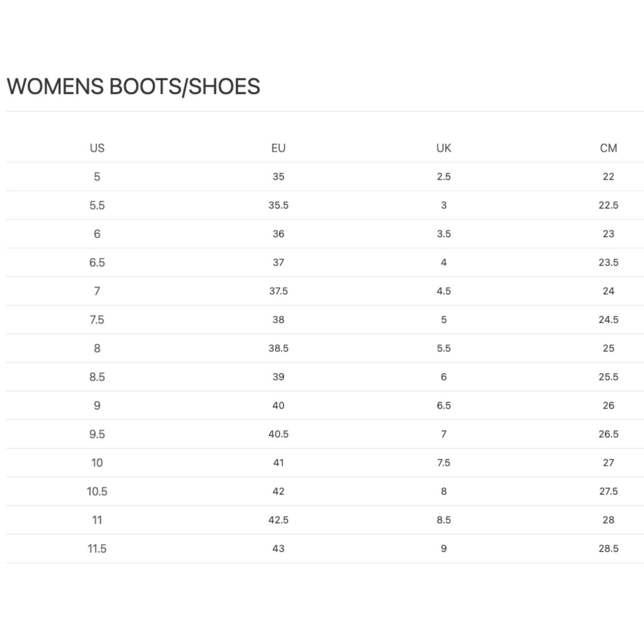
Task: Click the UK 6.5 size cell
Action: [443, 406]
